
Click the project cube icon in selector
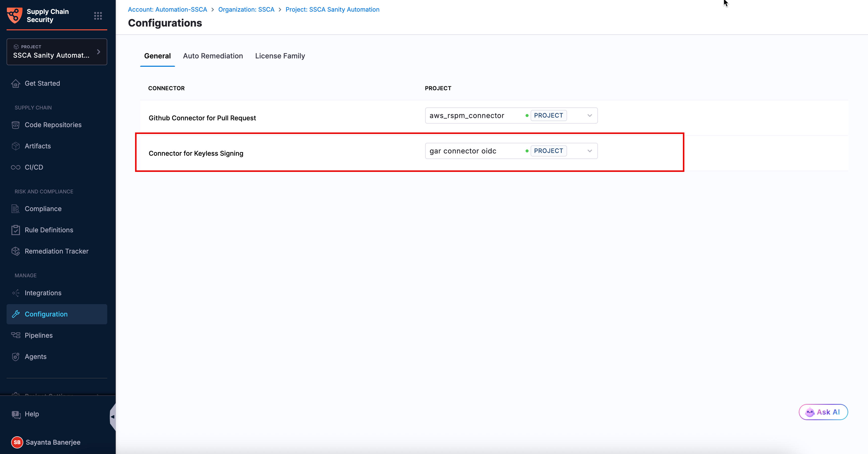coord(16,47)
